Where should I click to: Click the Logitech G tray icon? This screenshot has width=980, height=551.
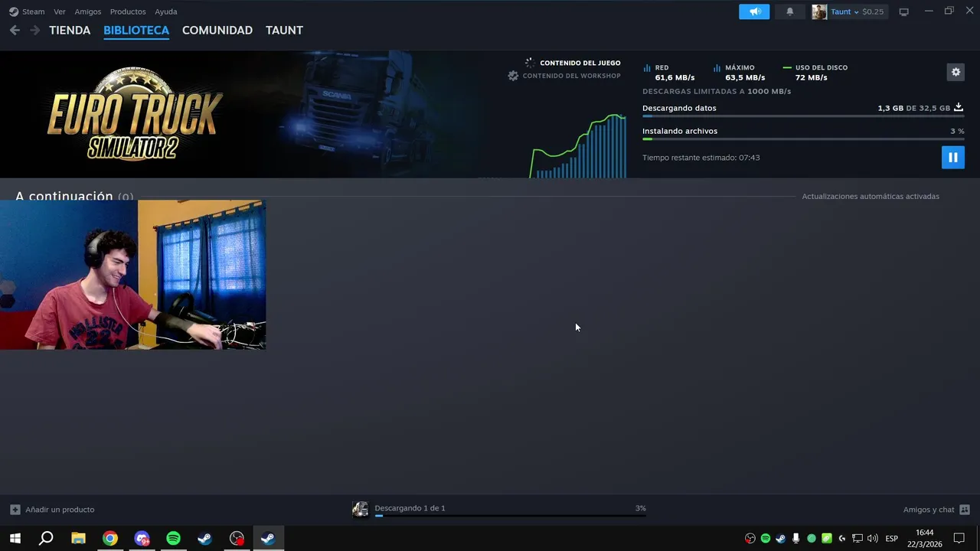click(x=842, y=539)
